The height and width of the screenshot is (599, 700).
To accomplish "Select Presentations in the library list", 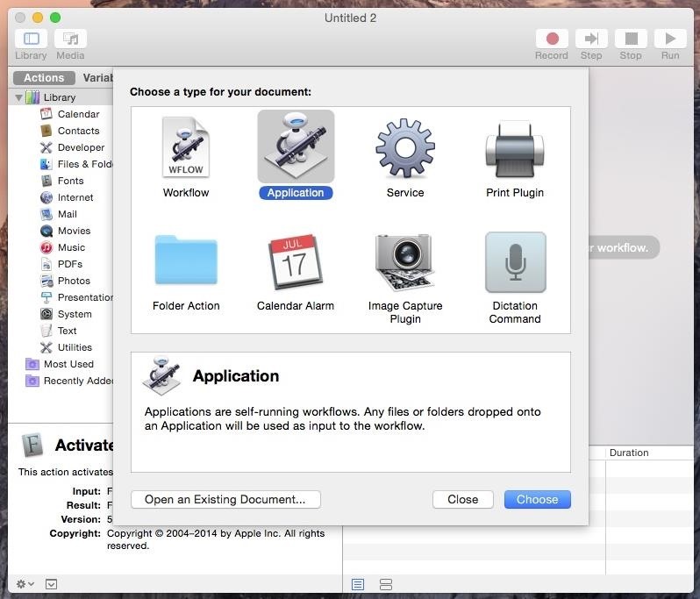I will (x=76, y=297).
